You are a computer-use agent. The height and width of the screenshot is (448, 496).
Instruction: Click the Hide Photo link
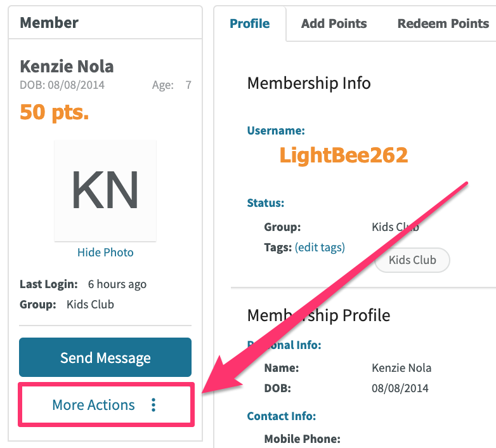pos(105,253)
